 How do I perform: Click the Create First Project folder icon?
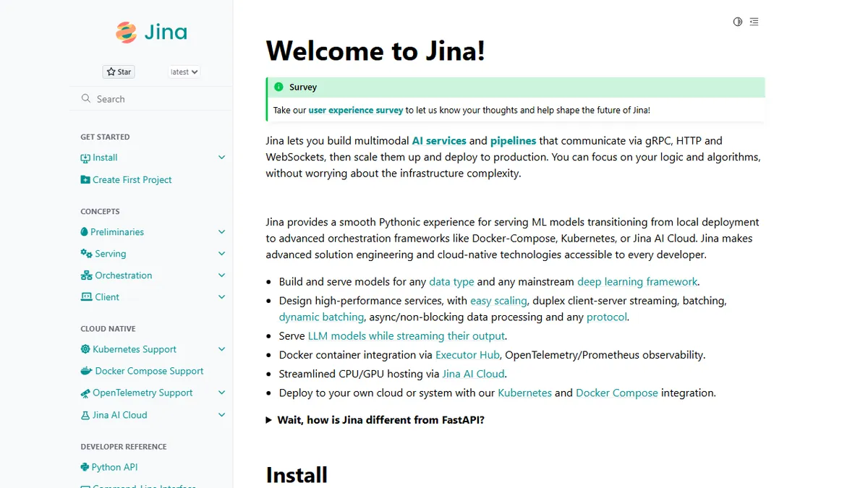85,179
